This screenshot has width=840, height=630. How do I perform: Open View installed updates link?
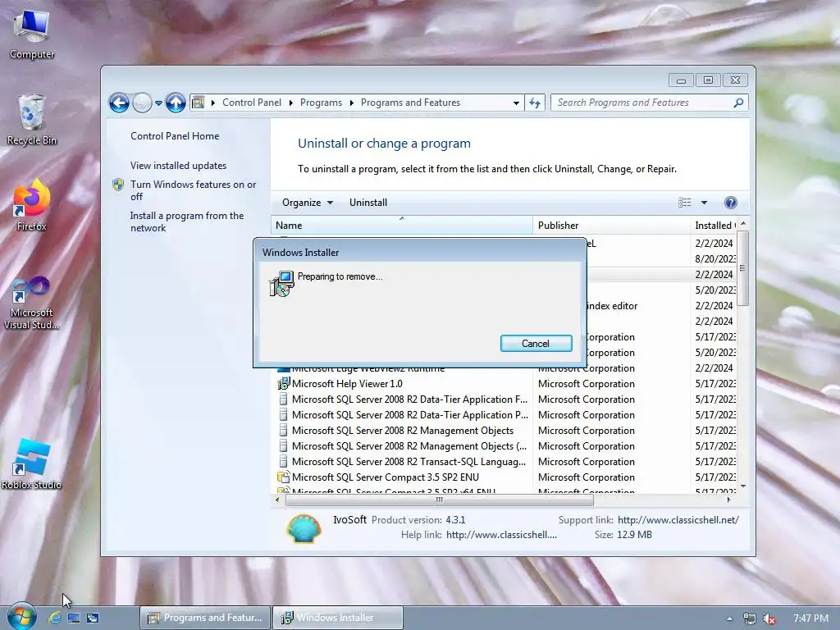[178, 166]
